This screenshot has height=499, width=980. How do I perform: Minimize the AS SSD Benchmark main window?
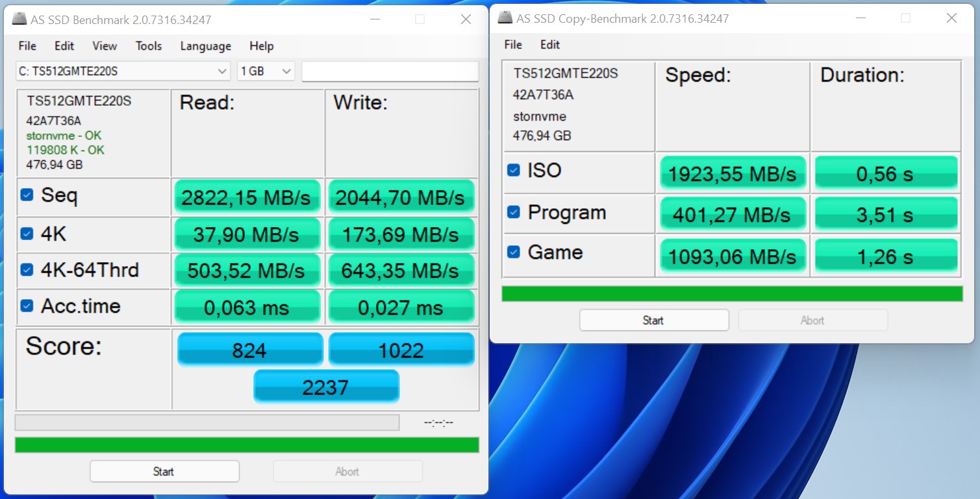[375, 19]
